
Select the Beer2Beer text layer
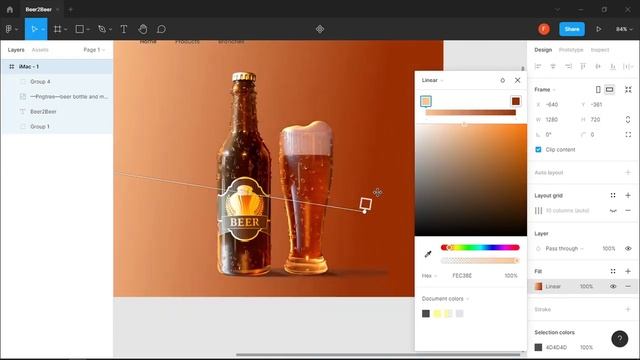[57, 111]
